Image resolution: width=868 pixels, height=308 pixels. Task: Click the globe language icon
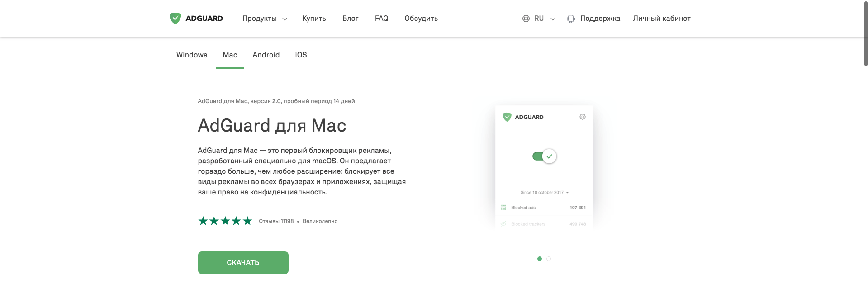coord(526,19)
